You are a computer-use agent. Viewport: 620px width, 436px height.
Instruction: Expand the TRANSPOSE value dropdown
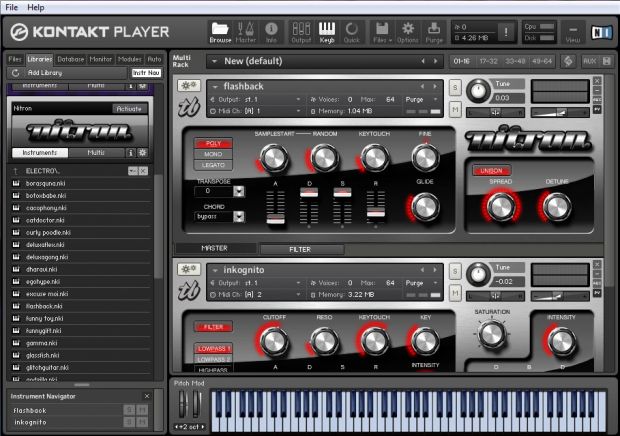239,191
